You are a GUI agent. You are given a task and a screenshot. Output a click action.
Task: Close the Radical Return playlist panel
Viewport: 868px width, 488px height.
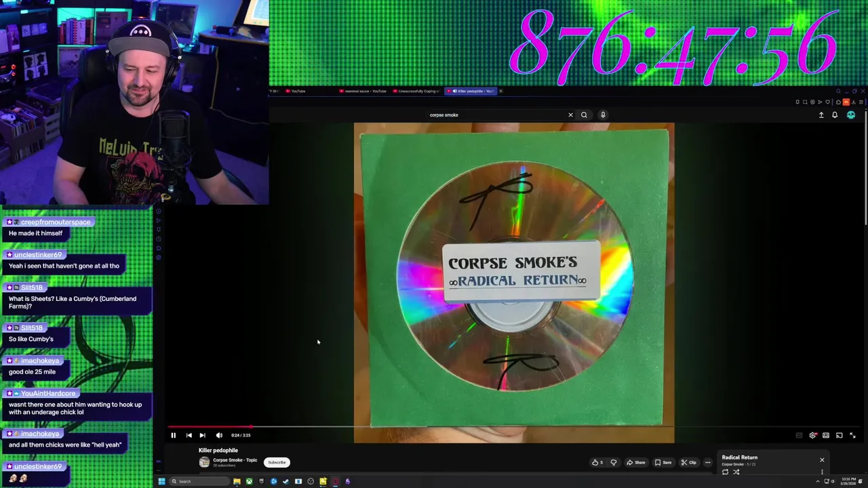822,460
